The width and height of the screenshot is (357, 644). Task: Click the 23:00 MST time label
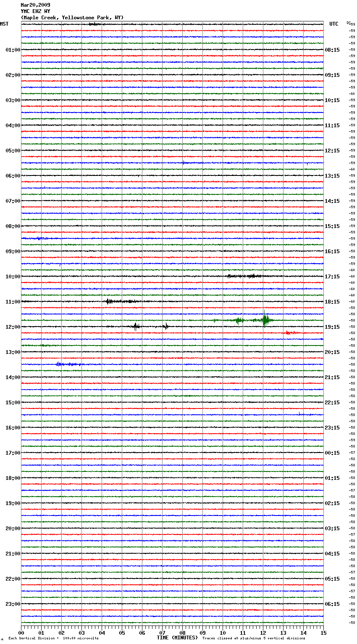point(13,604)
